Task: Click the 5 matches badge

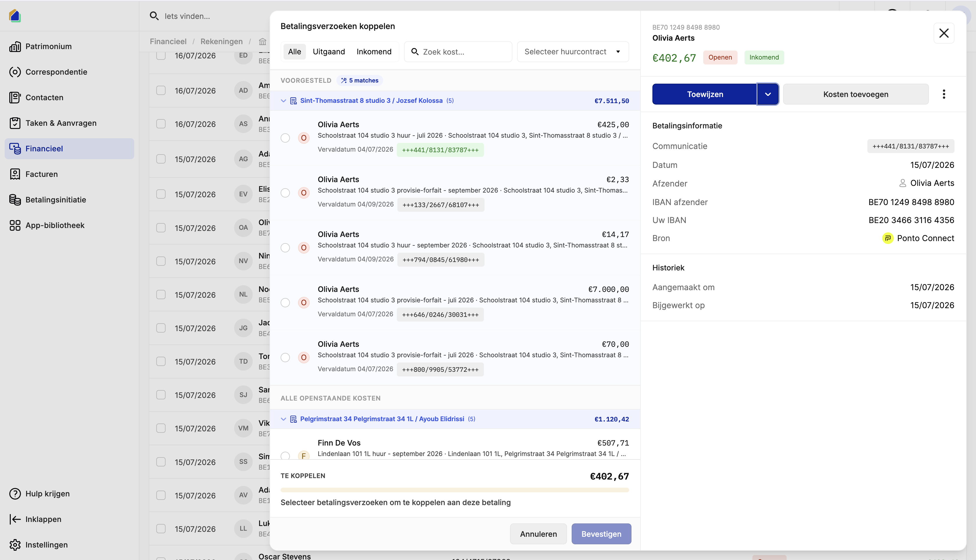Action: [360, 80]
